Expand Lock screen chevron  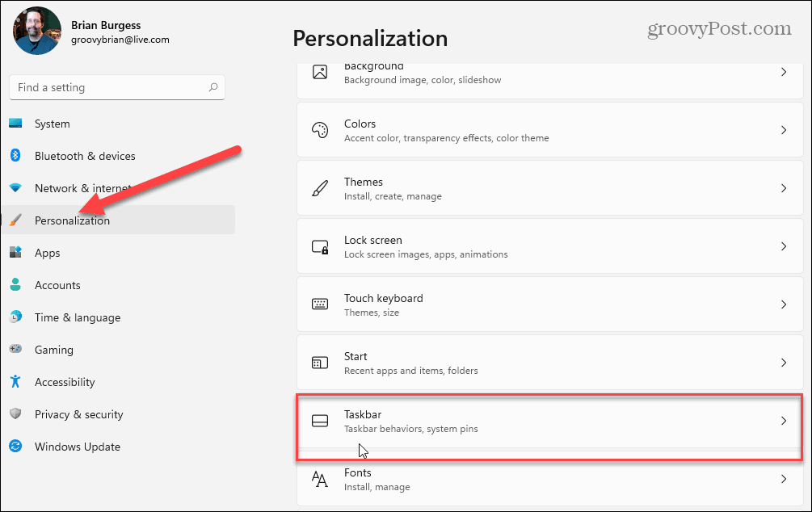(784, 246)
